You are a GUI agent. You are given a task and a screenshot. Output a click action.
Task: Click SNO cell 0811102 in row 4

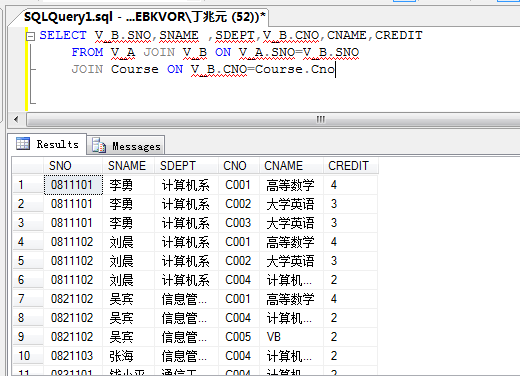point(73,242)
